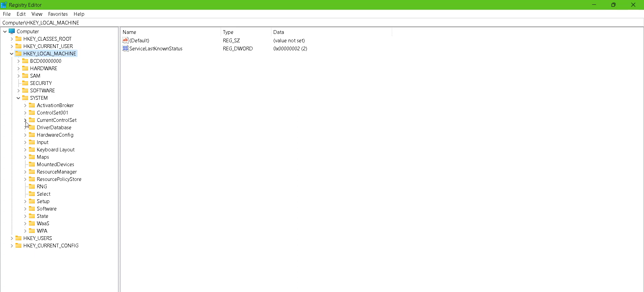This screenshot has width=644, height=292.
Task: Expand the HKEY_CURRENT_USER hive
Action: (x=12, y=46)
